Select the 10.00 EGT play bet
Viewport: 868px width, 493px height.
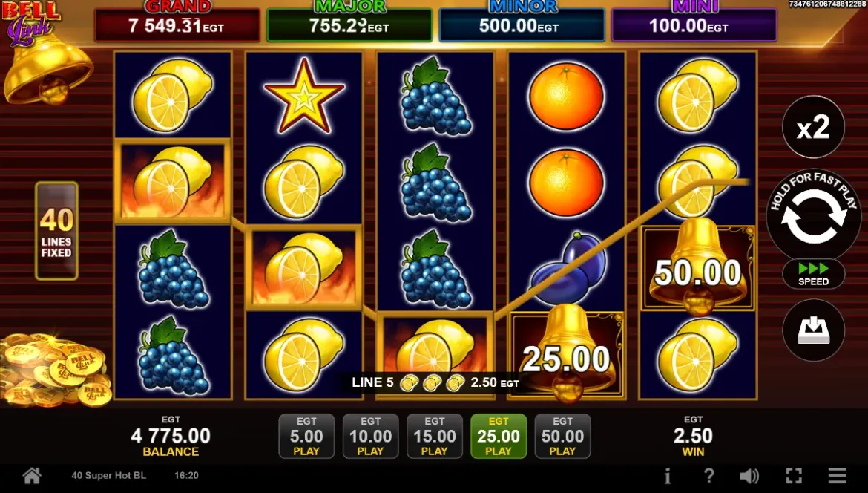point(370,436)
